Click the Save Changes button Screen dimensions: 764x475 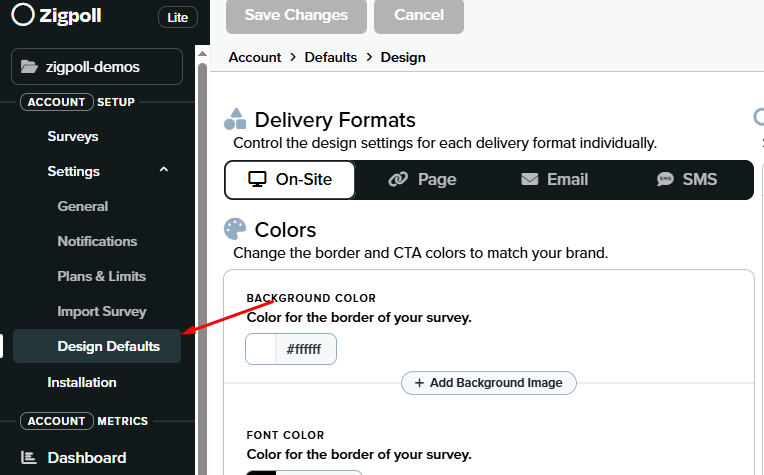296,15
